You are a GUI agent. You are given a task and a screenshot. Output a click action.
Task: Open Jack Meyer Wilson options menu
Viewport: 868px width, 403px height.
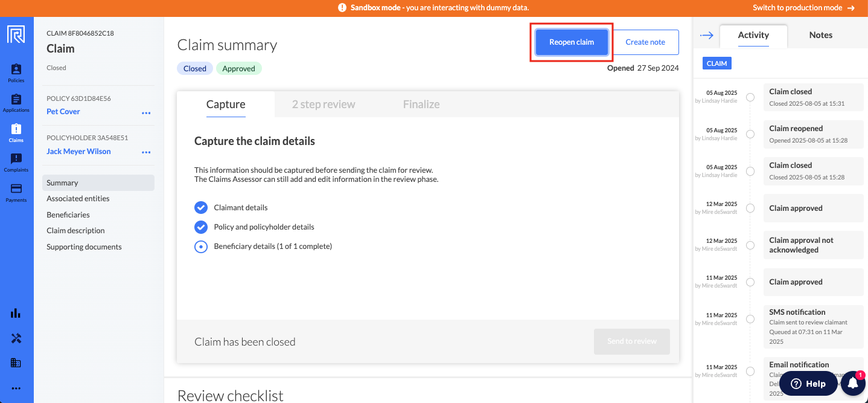point(146,152)
